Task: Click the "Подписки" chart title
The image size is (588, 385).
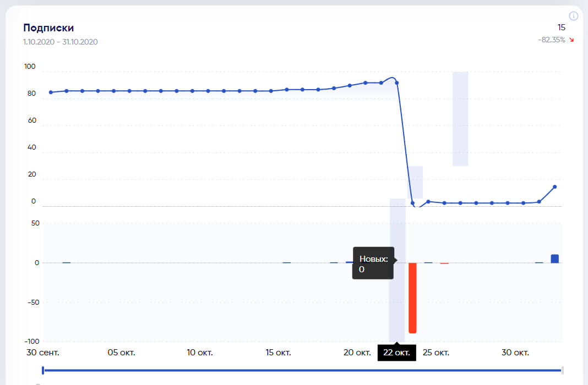Action: coord(48,28)
